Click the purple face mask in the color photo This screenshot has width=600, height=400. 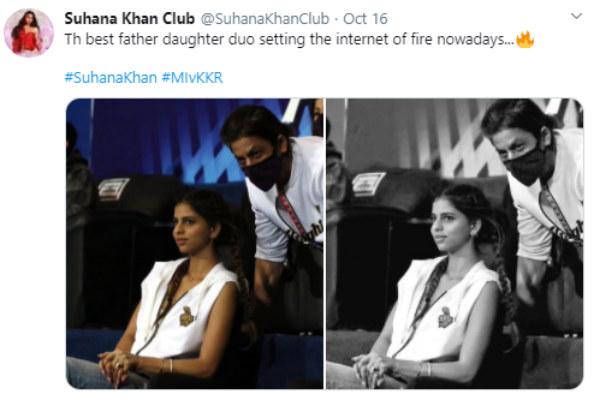pos(265,171)
